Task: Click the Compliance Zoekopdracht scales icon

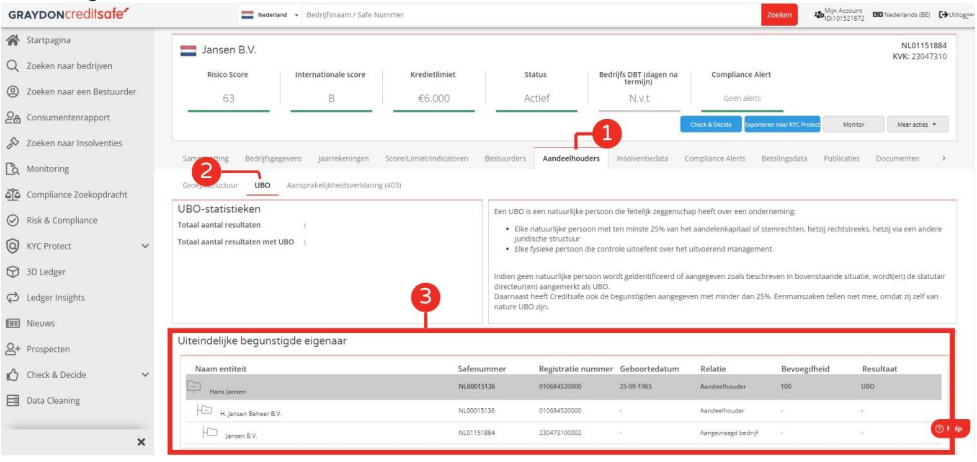Action: click(12, 195)
